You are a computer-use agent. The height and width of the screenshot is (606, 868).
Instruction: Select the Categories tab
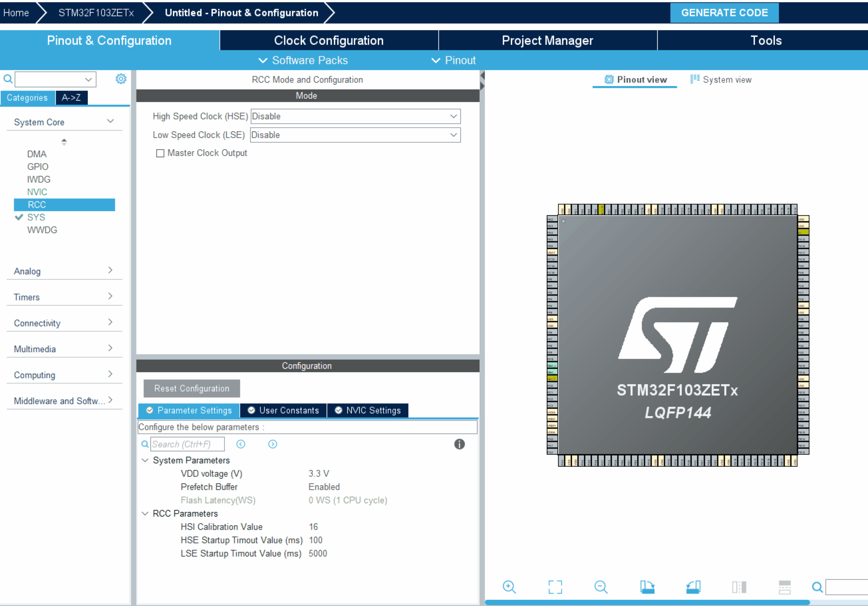27,98
